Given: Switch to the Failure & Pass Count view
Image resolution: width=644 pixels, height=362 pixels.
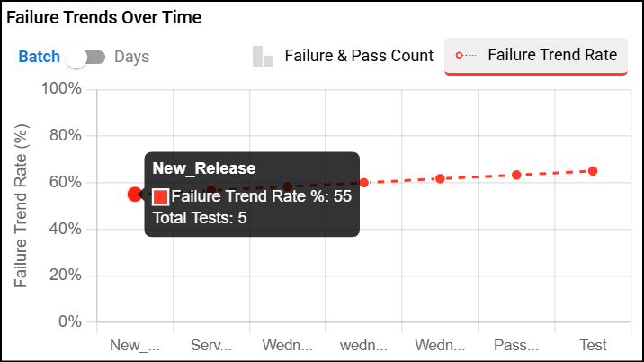Looking at the screenshot, I should (x=358, y=56).
